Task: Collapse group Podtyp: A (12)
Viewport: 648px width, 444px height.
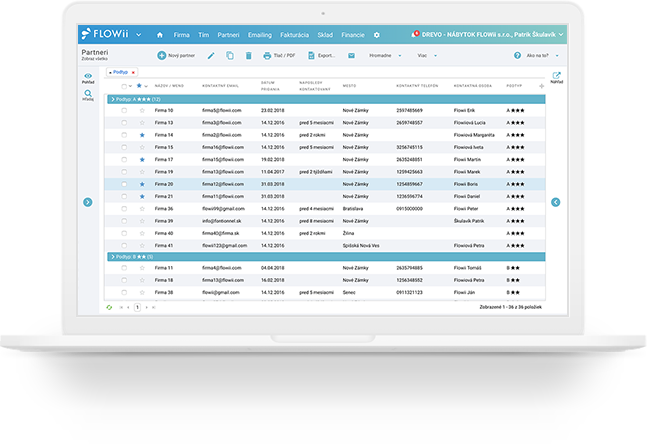Action: click(113, 99)
